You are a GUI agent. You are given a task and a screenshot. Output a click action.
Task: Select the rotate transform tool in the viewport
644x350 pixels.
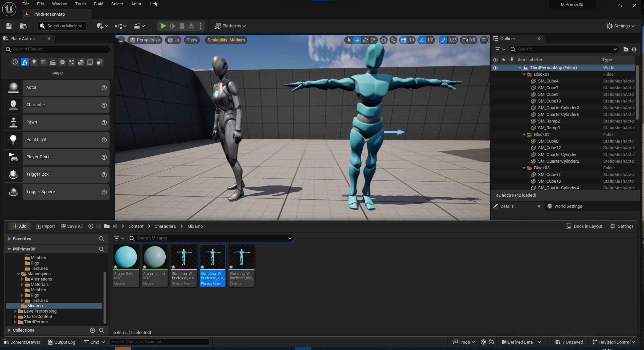click(x=365, y=40)
